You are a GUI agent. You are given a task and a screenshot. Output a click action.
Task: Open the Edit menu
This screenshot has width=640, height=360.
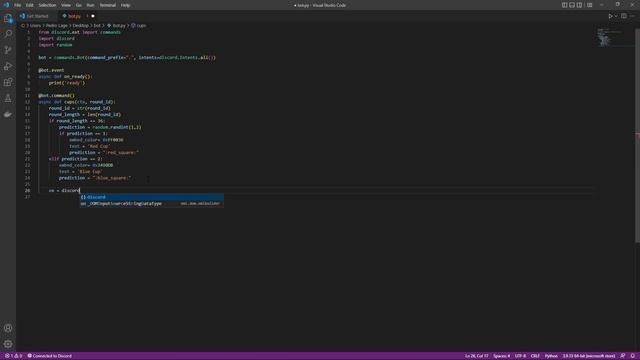[x=30, y=5]
